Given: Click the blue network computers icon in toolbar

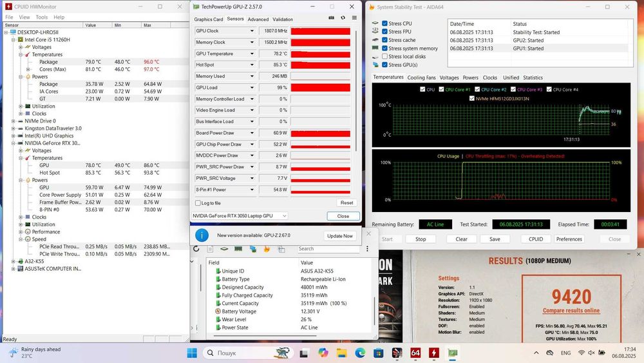Looking at the screenshot, I should pos(252,249).
